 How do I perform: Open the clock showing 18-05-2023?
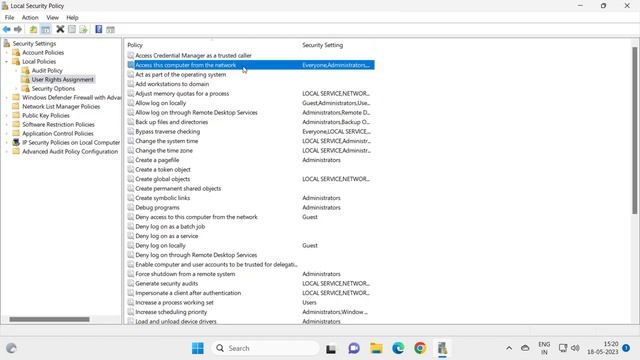tap(603, 348)
